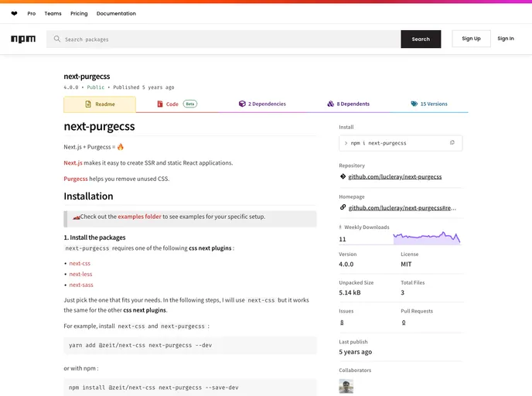This screenshot has width=532, height=396.
Task: Go to npm logo homepage
Action: [x=23, y=39]
